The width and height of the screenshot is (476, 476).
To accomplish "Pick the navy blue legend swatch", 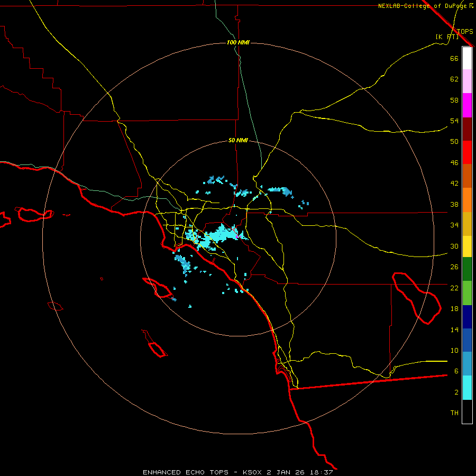I will coord(467,317).
